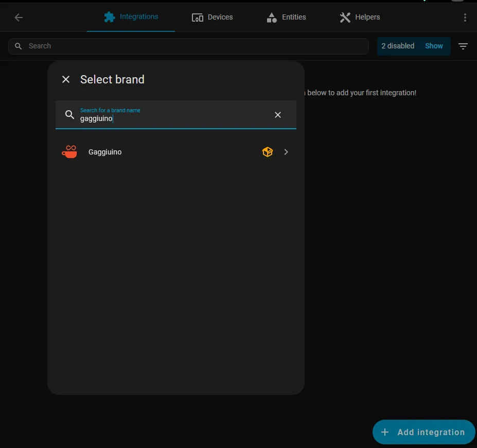Click the Add integration button

(x=424, y=432)
